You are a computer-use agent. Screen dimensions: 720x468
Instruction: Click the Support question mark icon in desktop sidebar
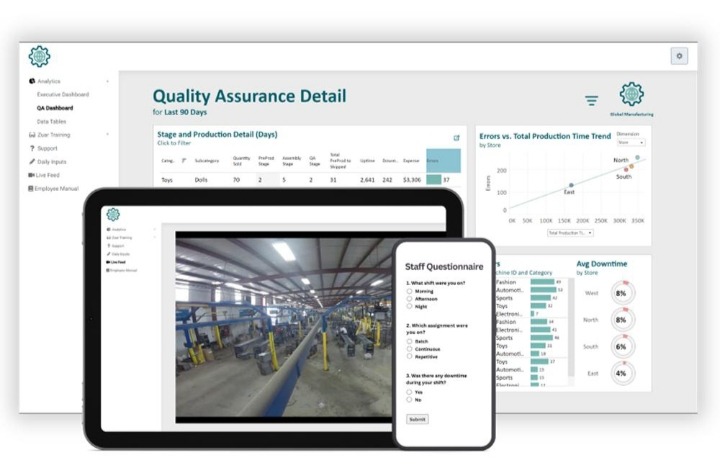(32, 148)
